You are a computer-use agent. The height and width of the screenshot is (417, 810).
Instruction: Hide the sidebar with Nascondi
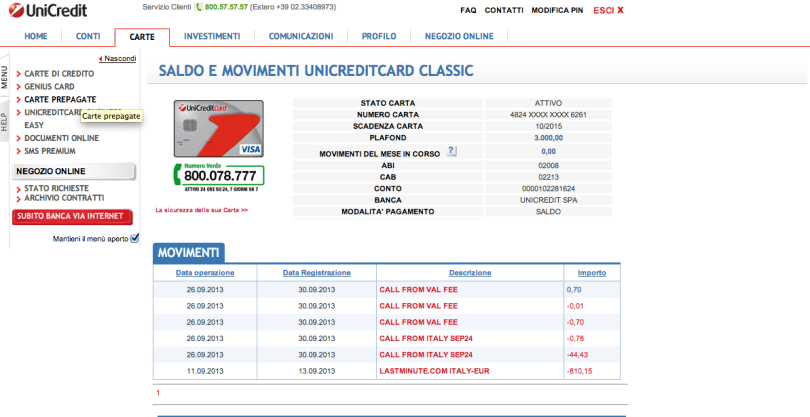(119, 59)
